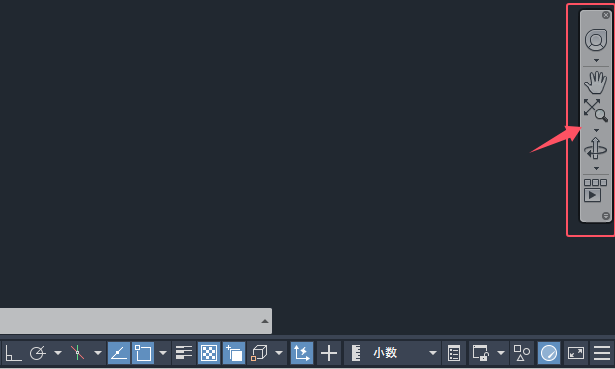
Task: Click the Annotation Monitor plus icon
Action: (329, 353)
